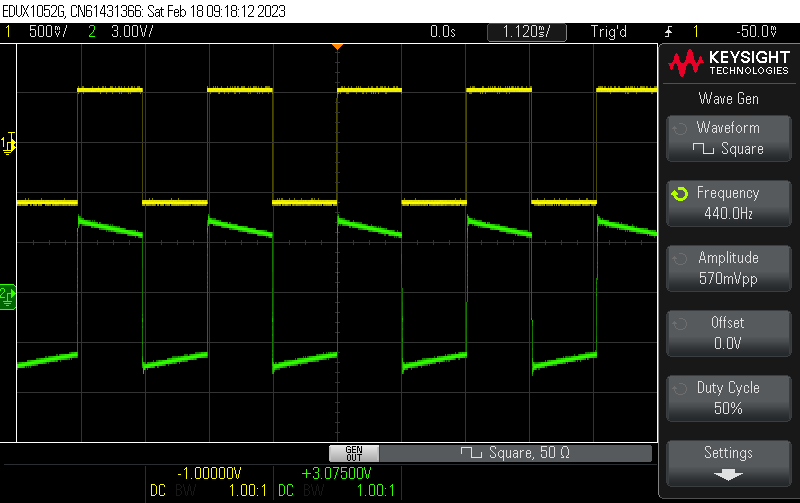Click the 0.0s time delay readout
Screen dimensions: 800x503
tap(442, 32)
